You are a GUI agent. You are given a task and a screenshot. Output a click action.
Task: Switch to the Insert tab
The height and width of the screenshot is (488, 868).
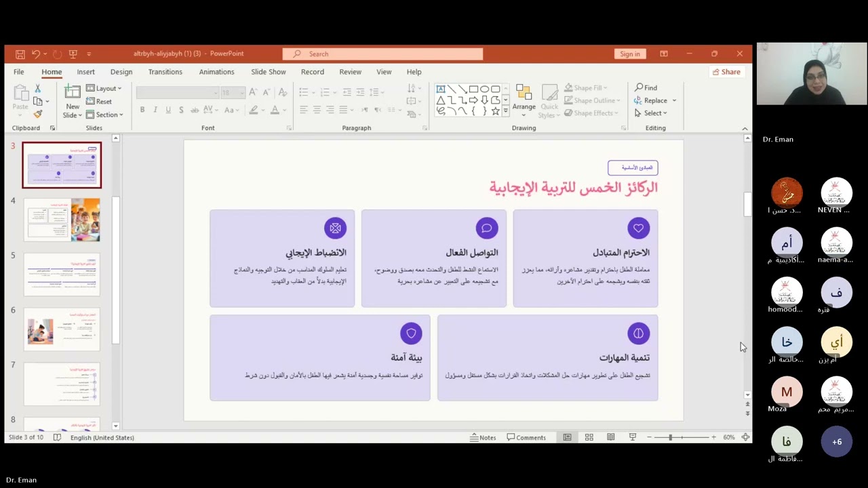[85, 72]
